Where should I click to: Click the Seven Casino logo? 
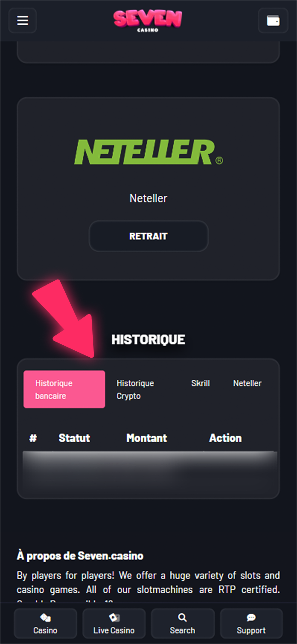pos(148,20)
